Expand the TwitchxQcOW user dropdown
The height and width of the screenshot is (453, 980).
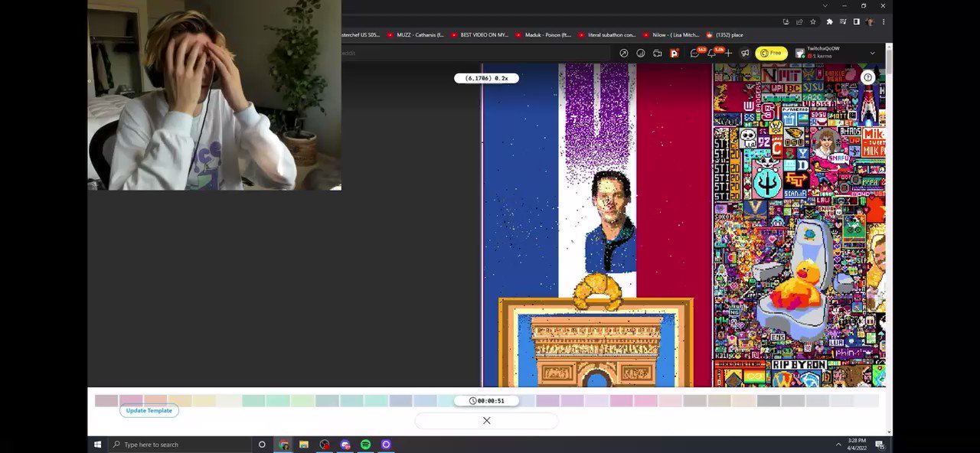(x=872, y=53)
